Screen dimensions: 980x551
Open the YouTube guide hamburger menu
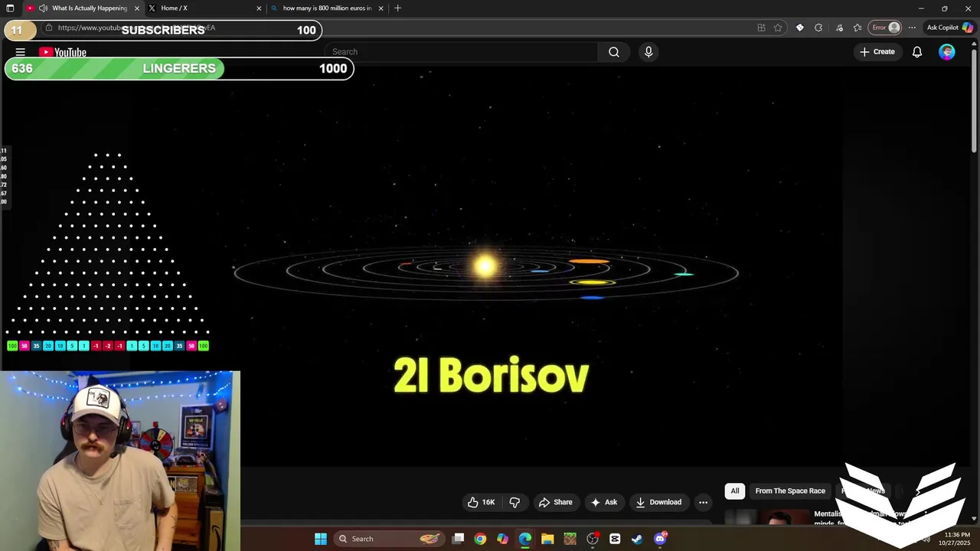[21, 52]
